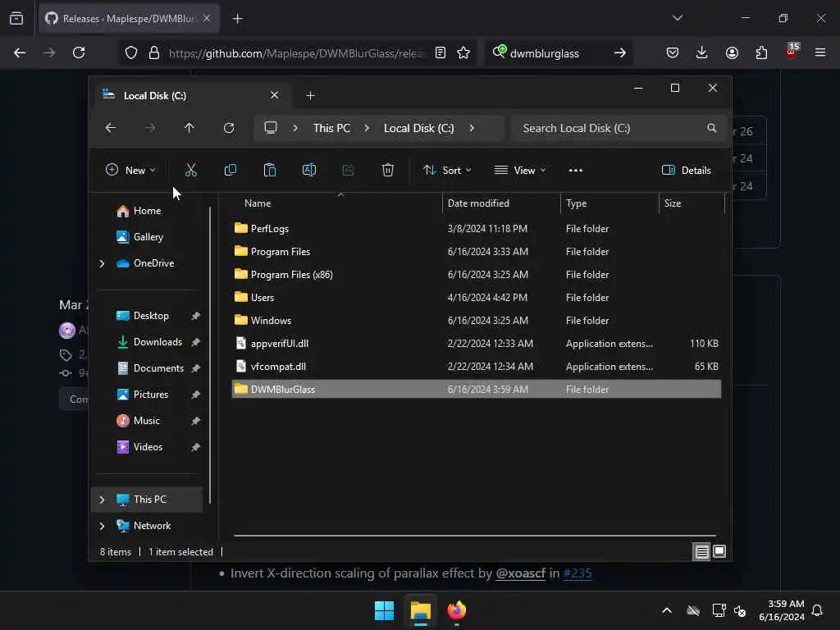Click the Delete trash icon in Explorer
The width and height of the screenshot is (840, 630).
[388, 171]
